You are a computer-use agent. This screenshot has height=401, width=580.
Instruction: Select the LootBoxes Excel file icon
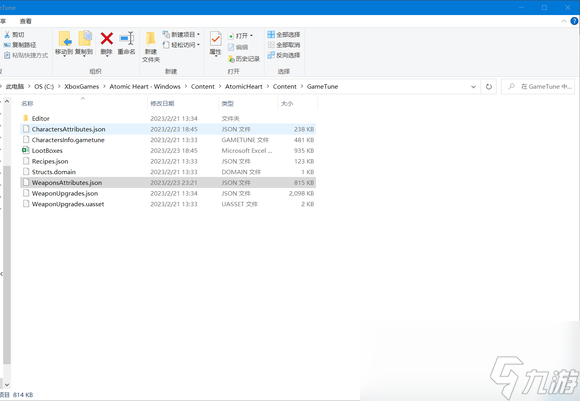[26, 150]
